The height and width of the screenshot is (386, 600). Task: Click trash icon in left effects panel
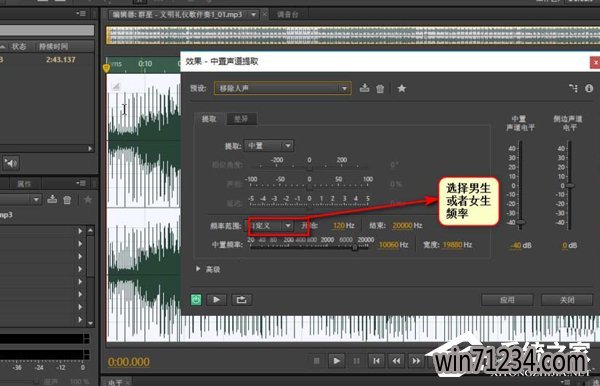pos(67,200)
